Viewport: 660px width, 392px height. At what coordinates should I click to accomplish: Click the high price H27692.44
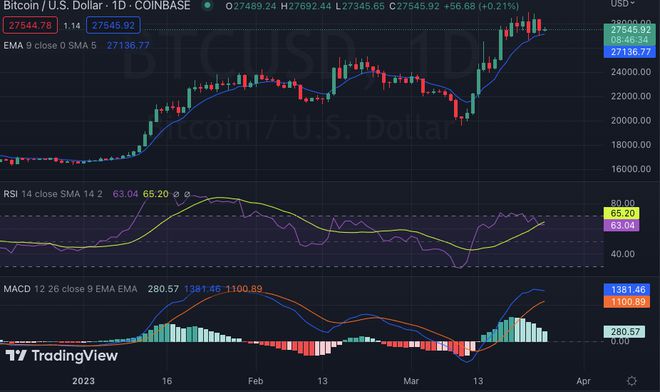(x=306, y=6)
